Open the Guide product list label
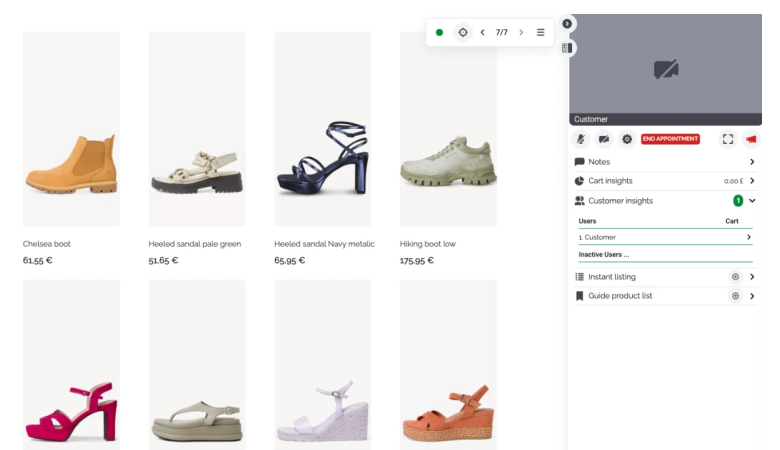This screenshot has width=780, height=450. [620, 296]
